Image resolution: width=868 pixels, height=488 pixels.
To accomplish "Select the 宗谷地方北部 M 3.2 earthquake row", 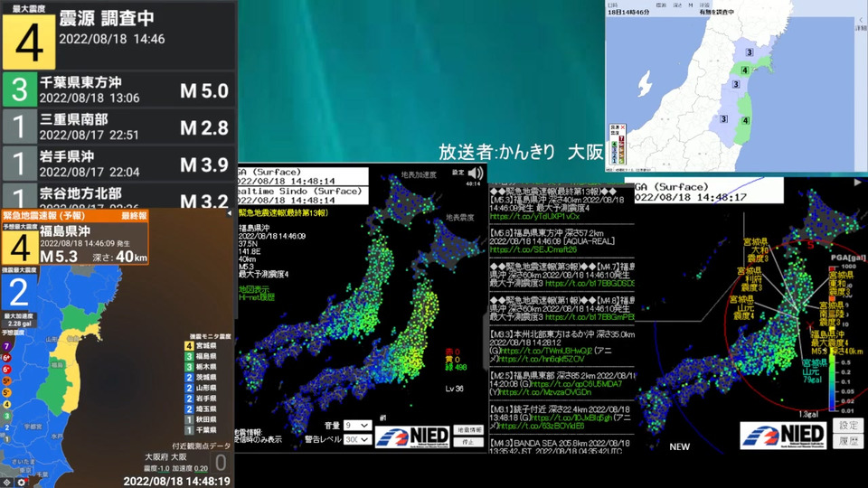I will 118,196.
